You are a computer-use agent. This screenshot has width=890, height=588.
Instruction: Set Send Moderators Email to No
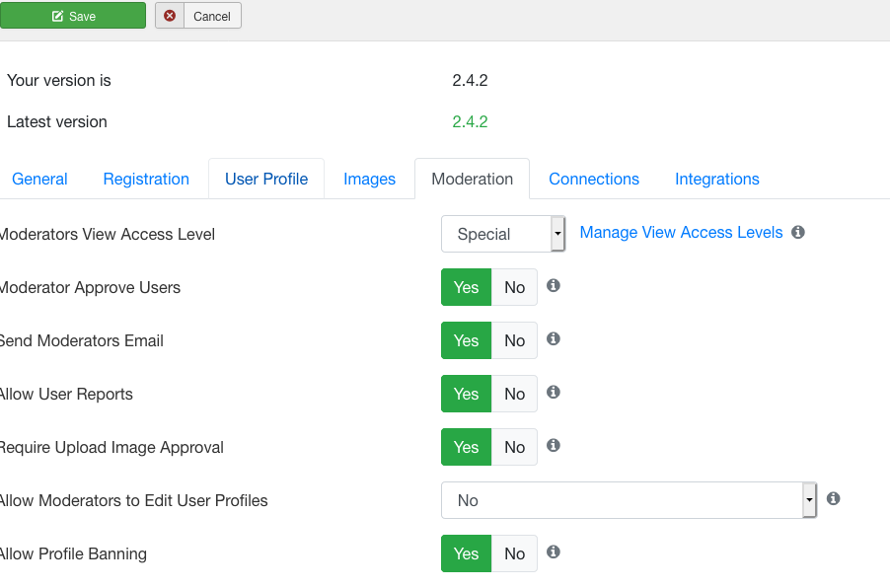click(514, 340)
